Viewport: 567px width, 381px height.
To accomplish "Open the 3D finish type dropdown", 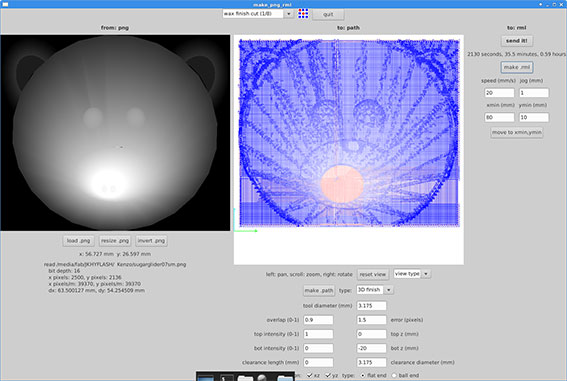I will (389, 290).
